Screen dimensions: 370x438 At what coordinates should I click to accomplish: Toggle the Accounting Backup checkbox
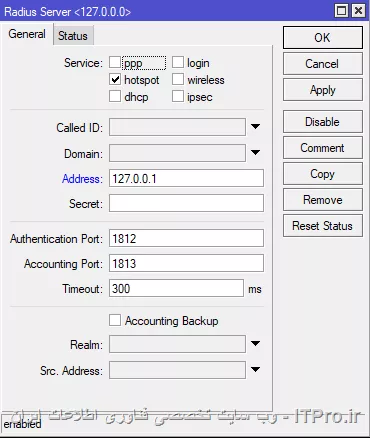tap(115, 320)
